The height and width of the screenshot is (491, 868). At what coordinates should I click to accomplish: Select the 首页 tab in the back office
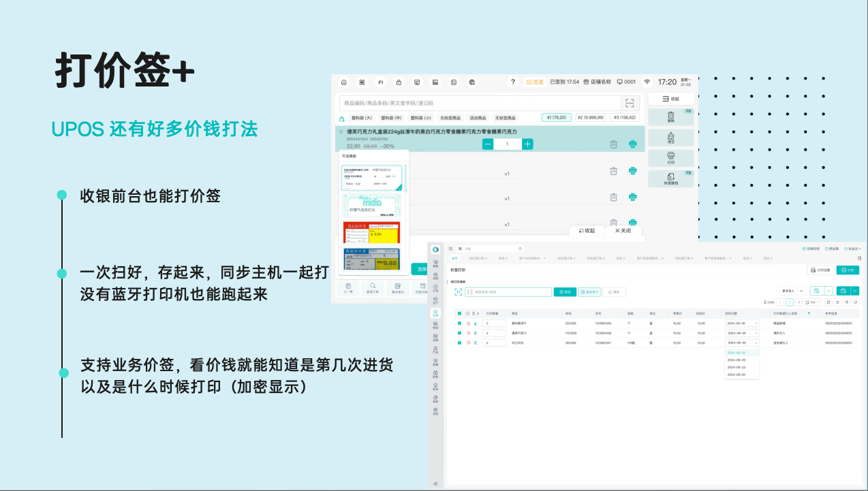(455, 258)
